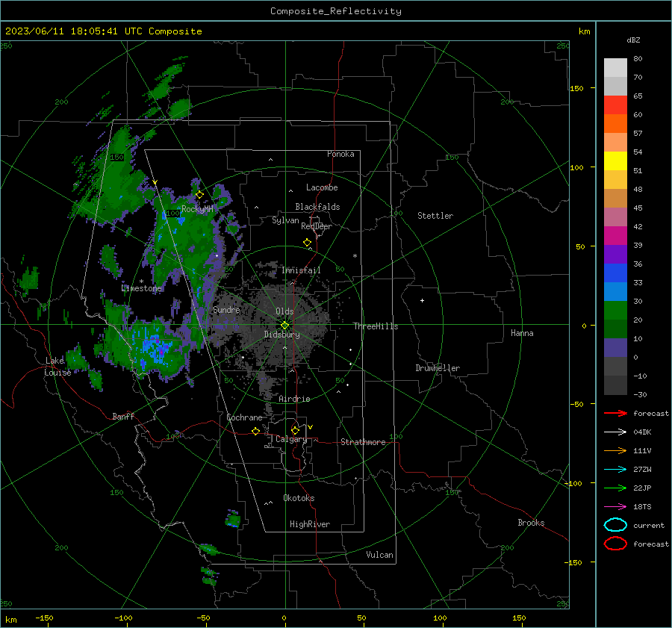The height and width of the screenshot is (628, 672).
Task: Click the Limestone label
Action: pyautogui.click(x=141, y=288)
